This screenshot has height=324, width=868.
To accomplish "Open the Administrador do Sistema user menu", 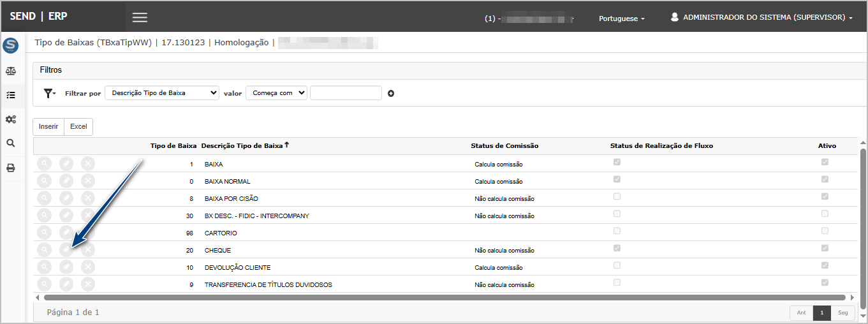I will (761, 18).
